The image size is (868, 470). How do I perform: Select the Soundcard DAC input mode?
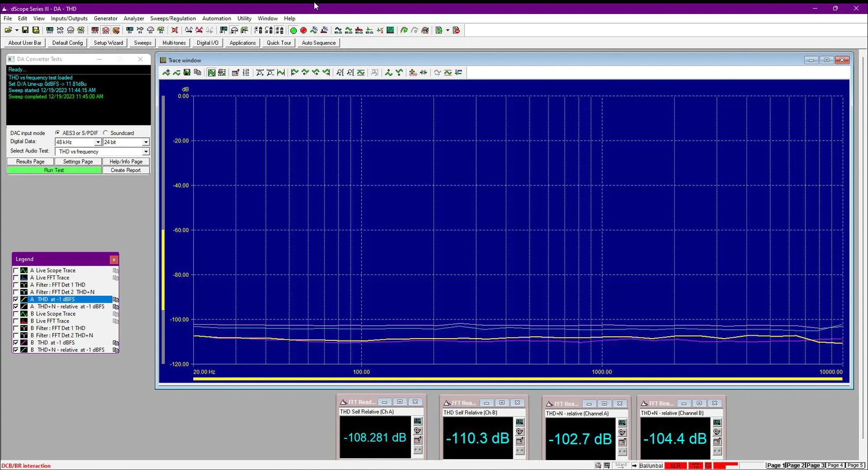(105, 133)
